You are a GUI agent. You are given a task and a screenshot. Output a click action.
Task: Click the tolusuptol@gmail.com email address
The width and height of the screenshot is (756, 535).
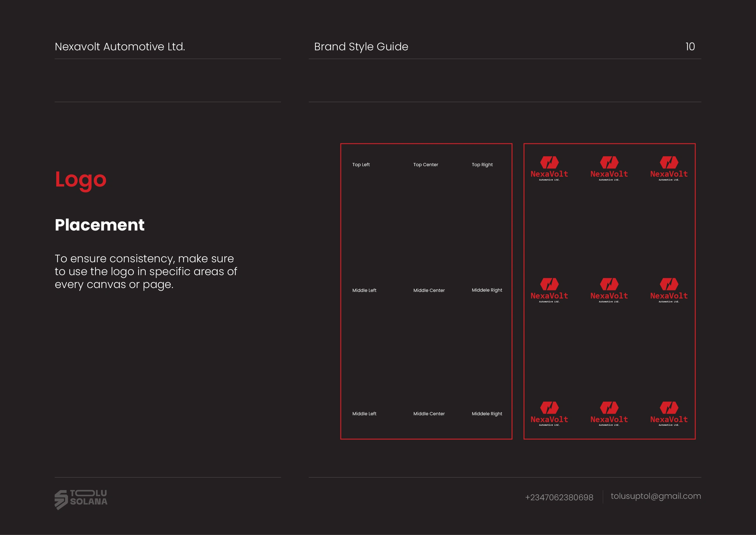tap(655, 496)
